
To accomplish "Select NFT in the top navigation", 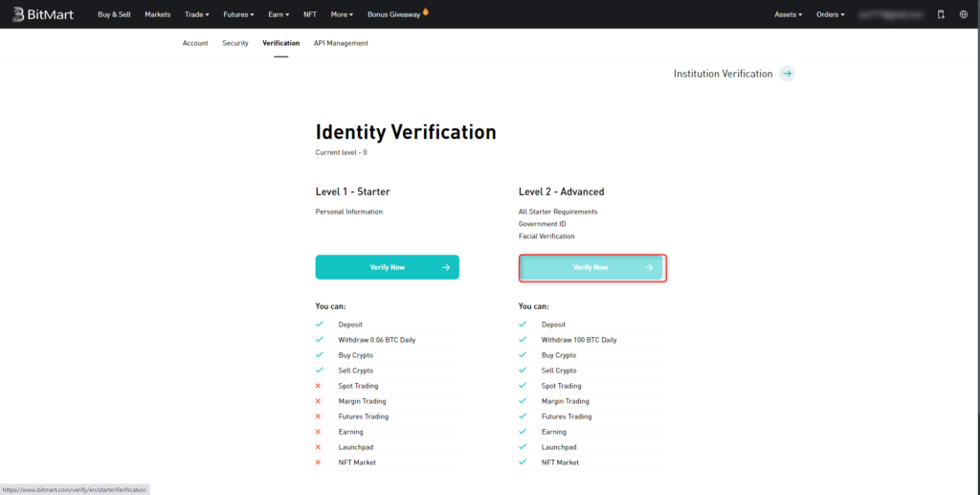I will (310, 14).
